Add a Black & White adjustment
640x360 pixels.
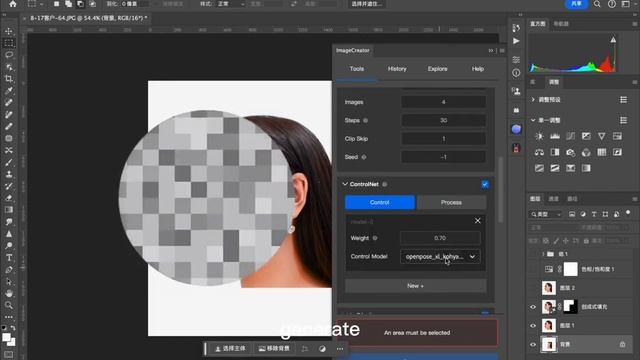(x=555, y=152)
